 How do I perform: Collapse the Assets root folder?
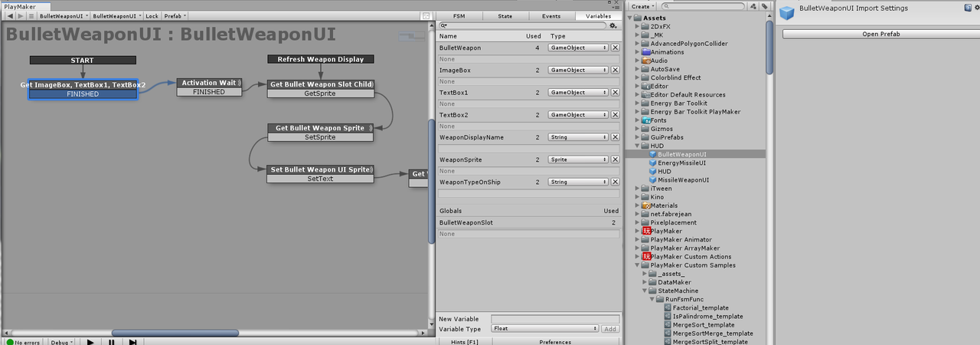coord(630,18)
